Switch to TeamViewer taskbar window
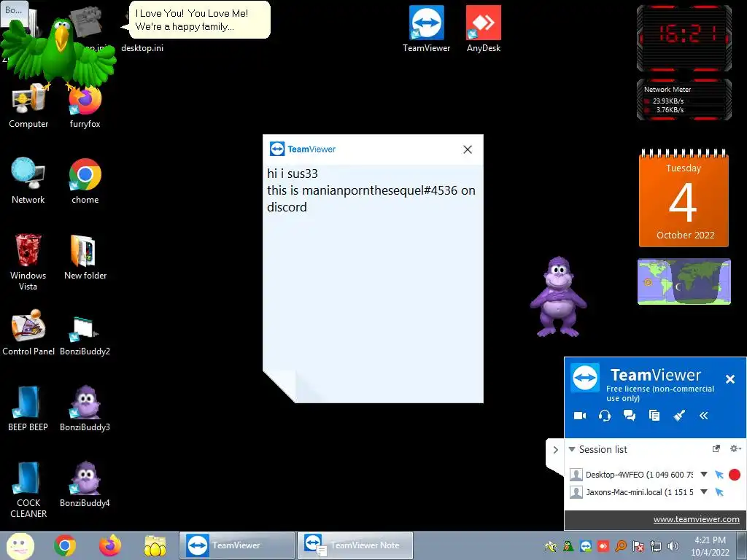 pos(237,545)
